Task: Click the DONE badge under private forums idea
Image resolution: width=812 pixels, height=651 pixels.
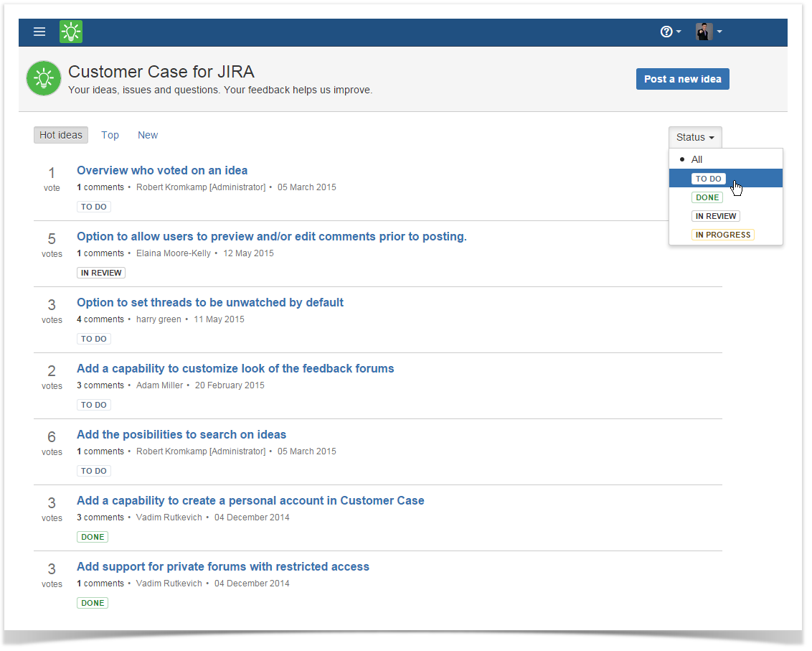Action: [x=93, y=603]
